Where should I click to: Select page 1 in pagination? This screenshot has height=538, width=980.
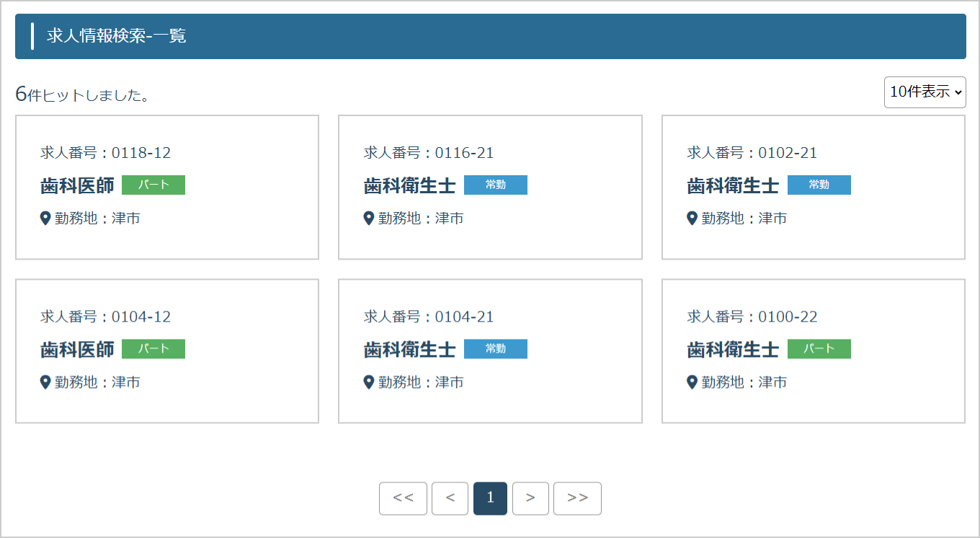coord(490,498)
